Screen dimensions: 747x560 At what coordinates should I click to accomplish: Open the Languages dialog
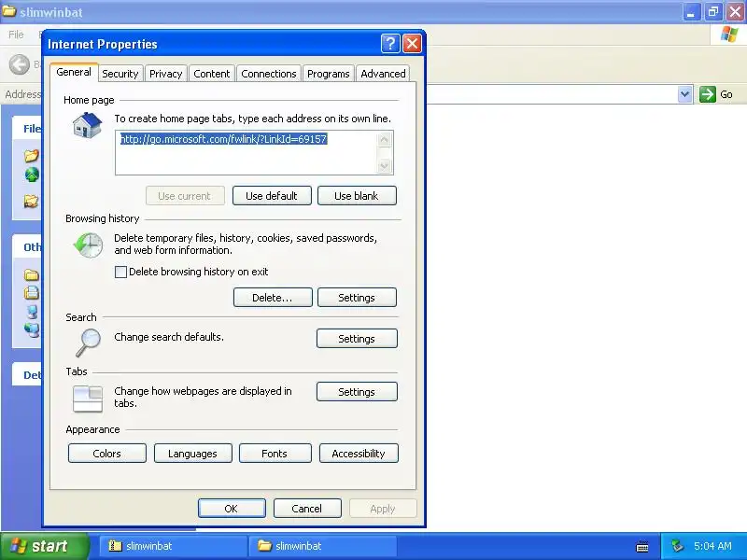[192, 454]
